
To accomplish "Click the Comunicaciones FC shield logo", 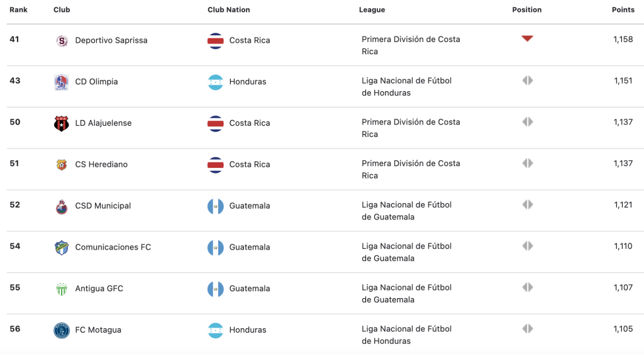I will (62, 248).
